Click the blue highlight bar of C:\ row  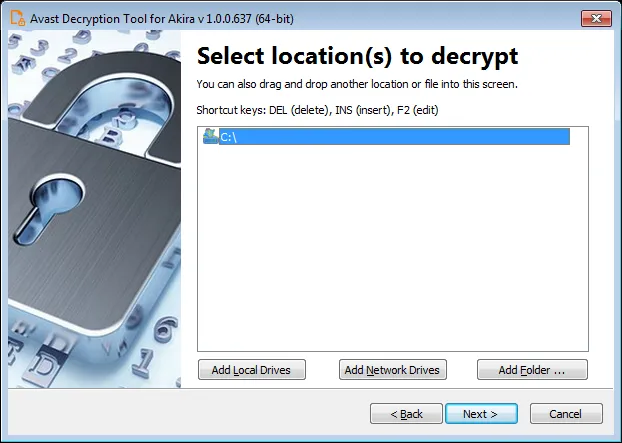[x=394, y=136]
